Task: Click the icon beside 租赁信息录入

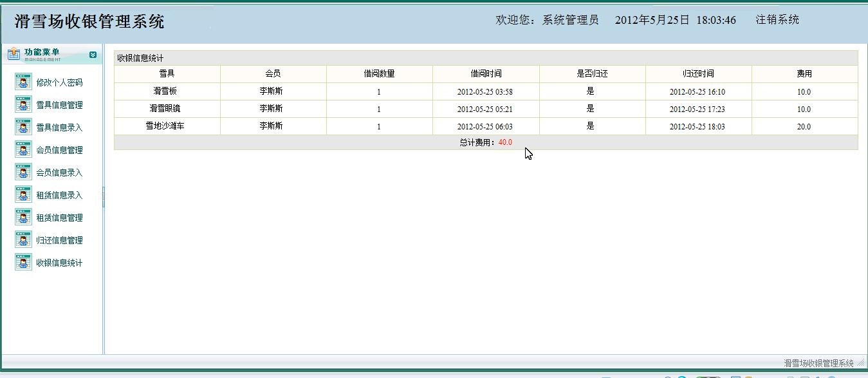Action: (x=23, y=195)
